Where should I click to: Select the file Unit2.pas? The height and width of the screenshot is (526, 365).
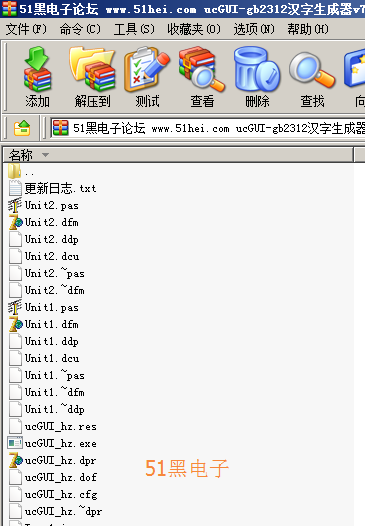(x=44, y=205)
